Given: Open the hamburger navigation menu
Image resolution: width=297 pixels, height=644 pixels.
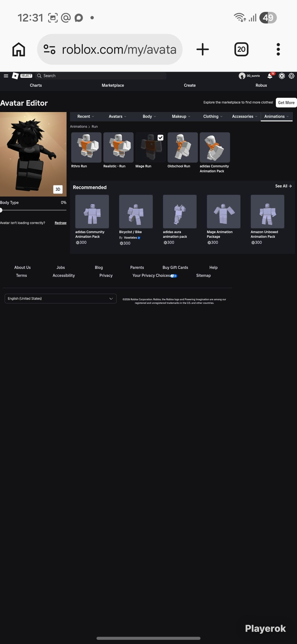Looking at the screenshot, I should click(6, 76).
